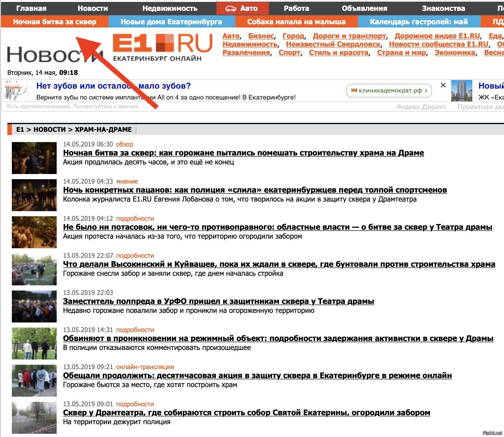The height and width of the screenshot is (437, 504).
Task: Click НОВОСТИ in the breadcrumb path
Action: click(x=49, y=130)
